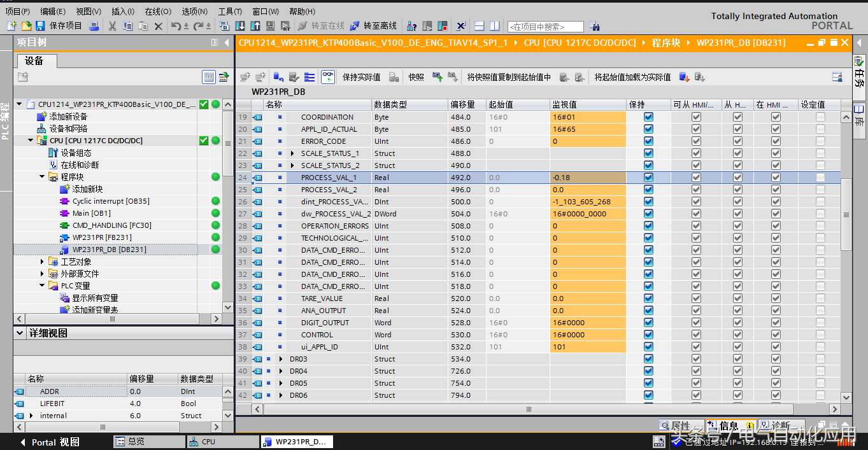Toggle HMI accessible checkbox for COORDINATION row
The height and width of the screenshot is (450, 868).
tap(696, 117)
